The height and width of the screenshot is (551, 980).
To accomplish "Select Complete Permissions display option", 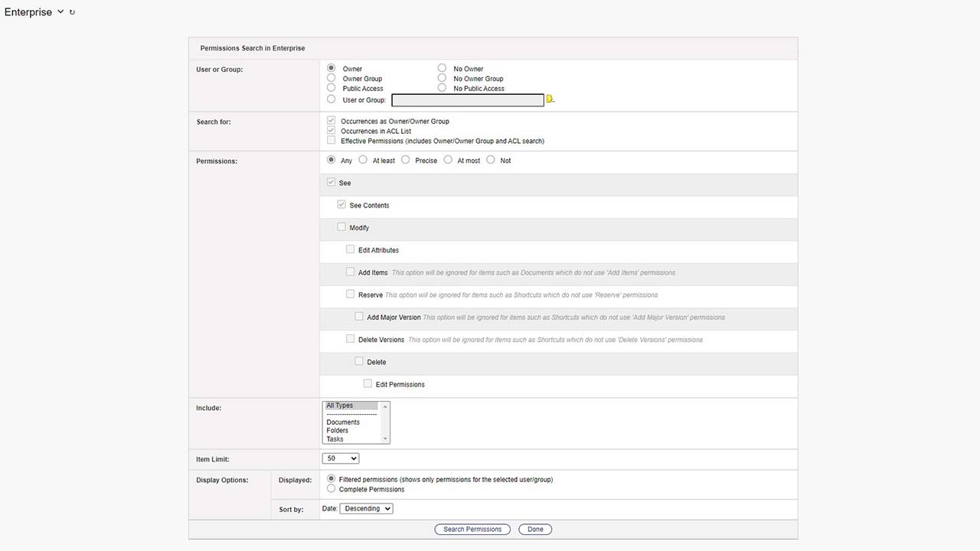I will pos(332,489).
